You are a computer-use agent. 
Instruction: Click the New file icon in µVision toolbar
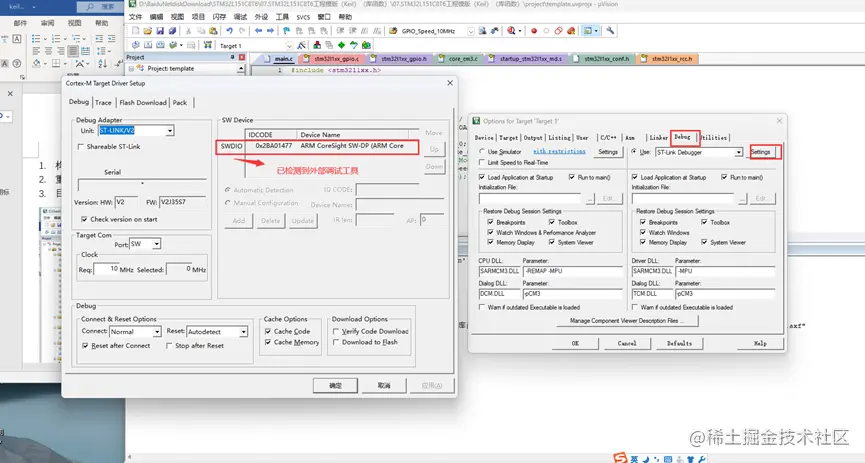point(135,31)
